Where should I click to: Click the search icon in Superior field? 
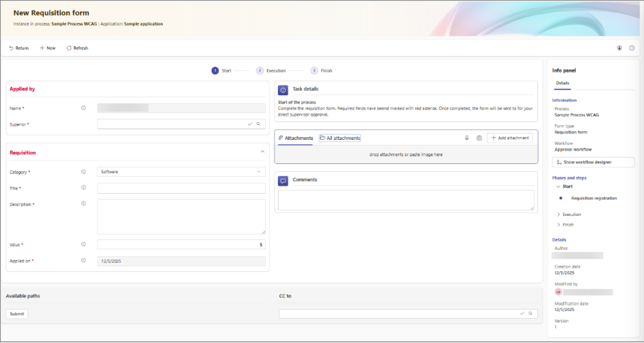(259, 124)
